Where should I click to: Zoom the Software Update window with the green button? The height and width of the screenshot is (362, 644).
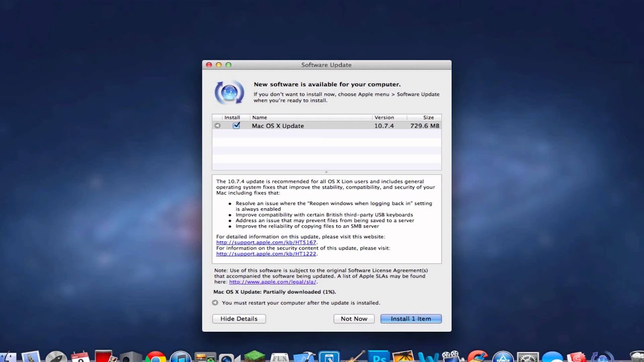pos(228,65)
